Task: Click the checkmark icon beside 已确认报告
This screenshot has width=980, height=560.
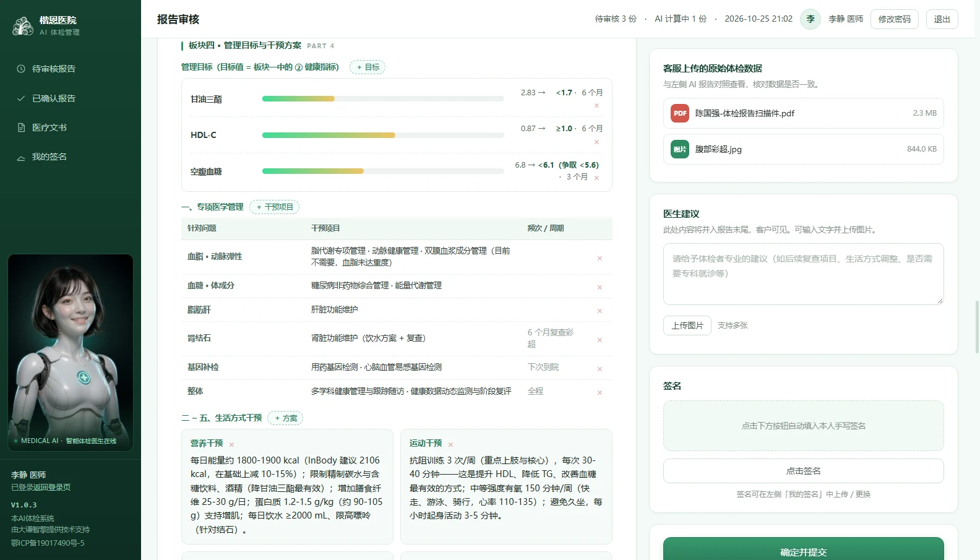Action: 21,98
